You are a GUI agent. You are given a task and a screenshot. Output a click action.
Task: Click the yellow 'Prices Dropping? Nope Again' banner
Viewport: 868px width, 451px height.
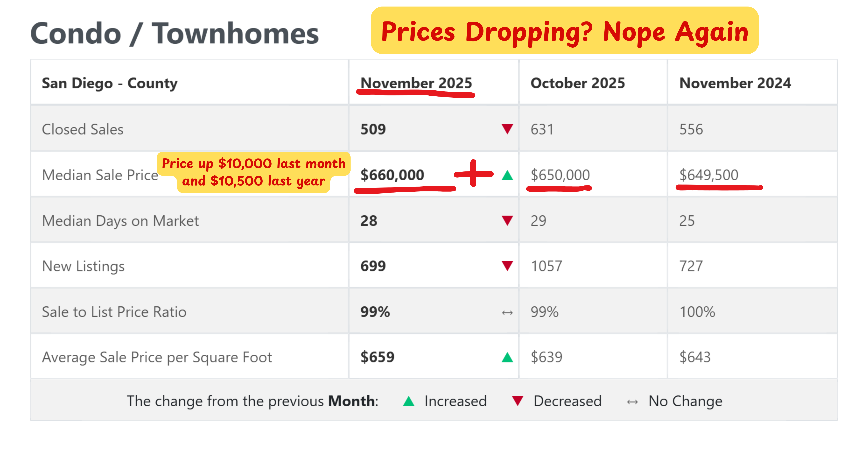click(564, 31)
